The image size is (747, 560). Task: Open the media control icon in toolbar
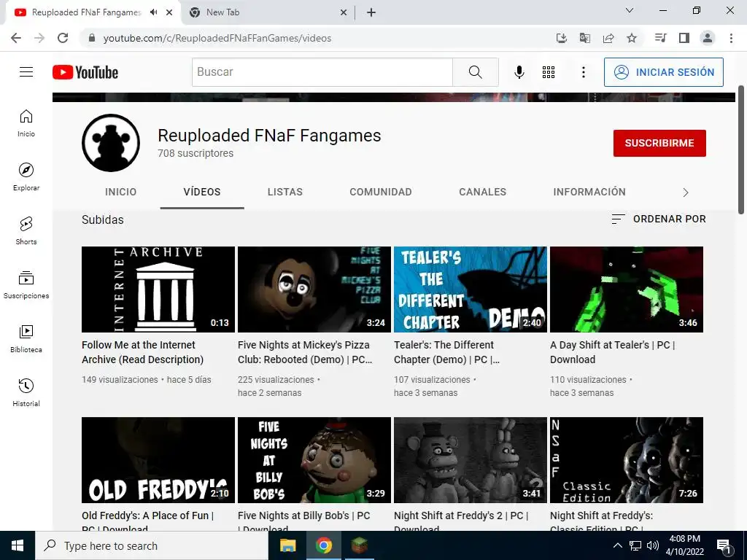pyautogui.click(x=660, y=38)
